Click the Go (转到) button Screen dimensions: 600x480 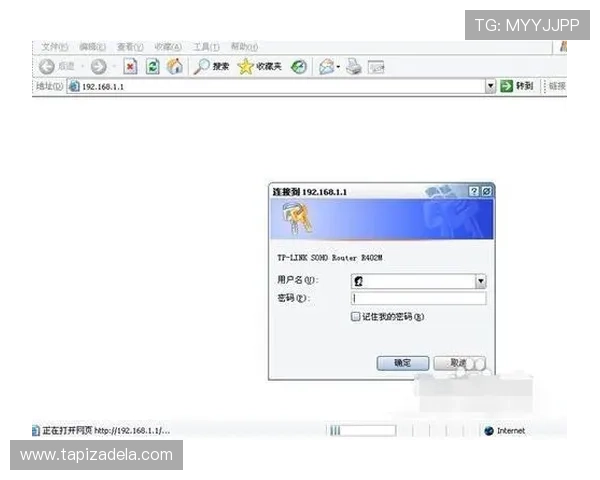pos(518,87)
